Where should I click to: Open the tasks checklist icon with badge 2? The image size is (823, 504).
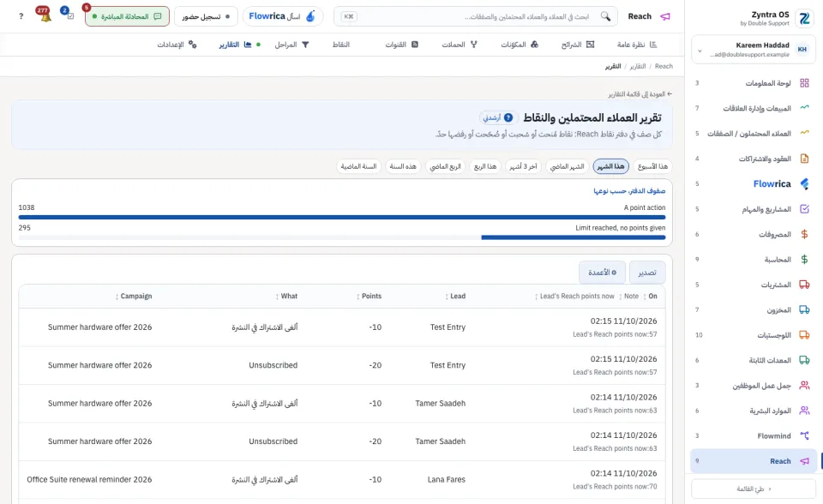click(69, 15)
